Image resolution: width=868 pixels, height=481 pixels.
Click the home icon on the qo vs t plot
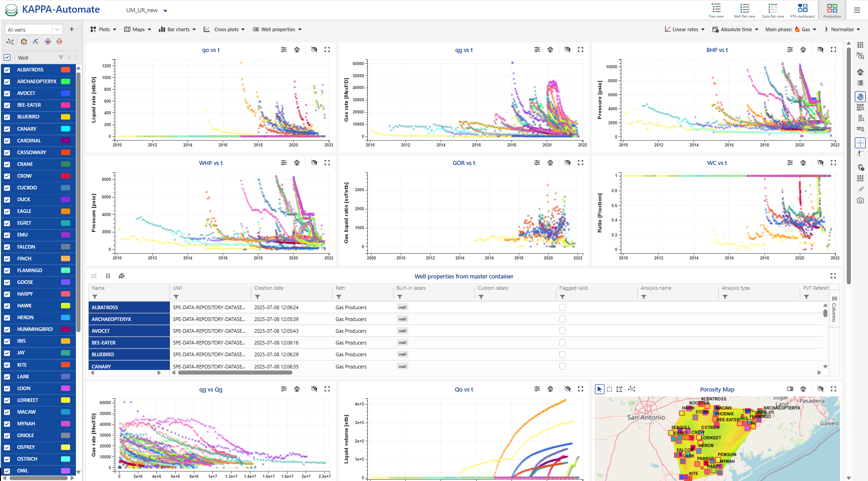pos(297,50)
